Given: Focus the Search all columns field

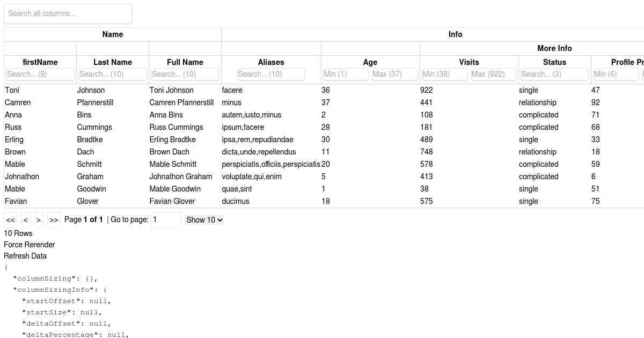Looking at the screenshot, I should (68, 13).
